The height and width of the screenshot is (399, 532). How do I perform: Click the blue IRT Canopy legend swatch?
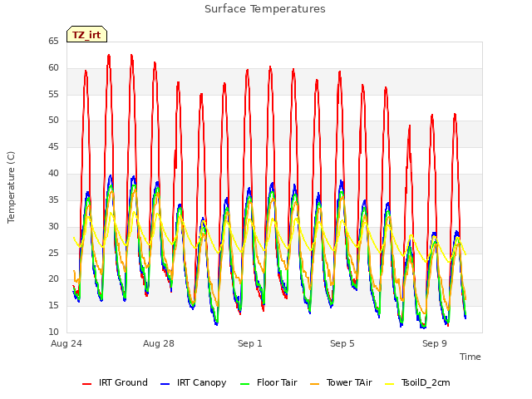coord(165,384)
